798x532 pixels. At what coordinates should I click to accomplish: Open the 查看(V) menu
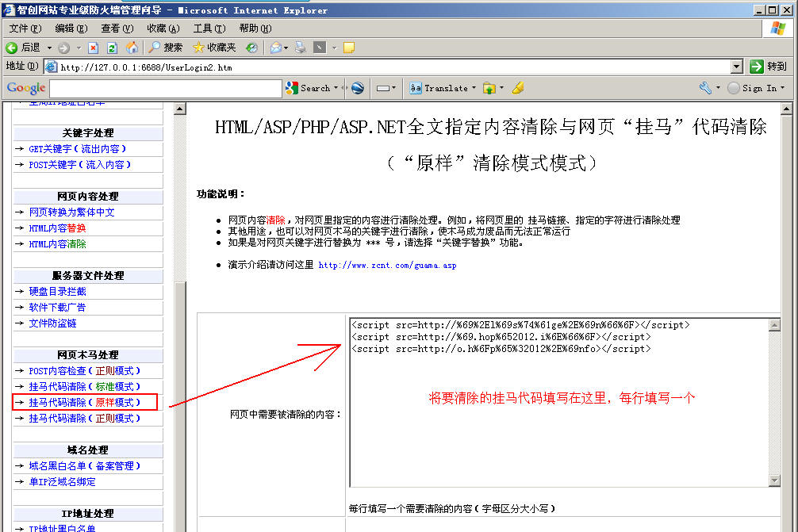(x=117, y=29)
